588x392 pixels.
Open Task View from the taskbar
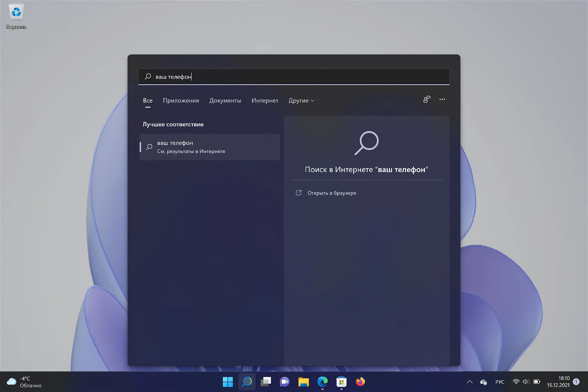point(266,382)
